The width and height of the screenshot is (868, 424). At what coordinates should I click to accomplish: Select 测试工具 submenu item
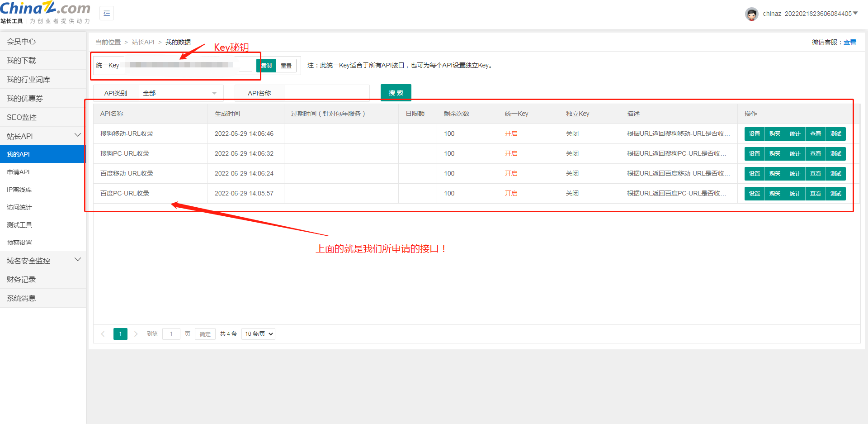click(43, 225)
